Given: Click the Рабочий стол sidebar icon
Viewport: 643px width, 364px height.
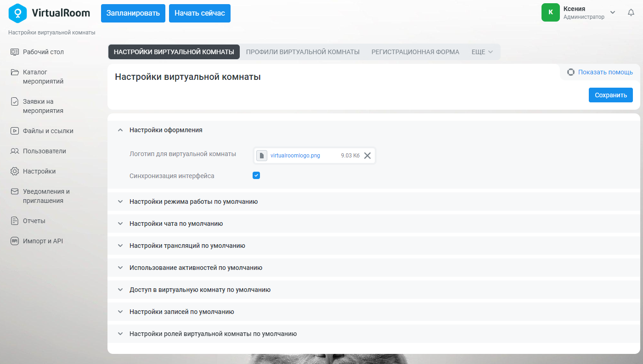Looking at the screenshot, I should (x=15, y=52).
